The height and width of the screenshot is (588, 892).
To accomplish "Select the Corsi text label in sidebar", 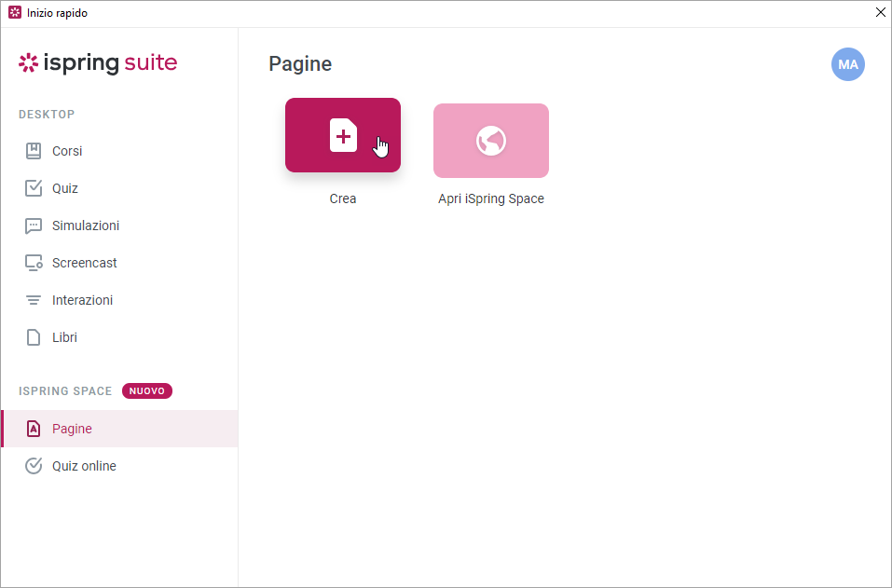I will (67, 151).
